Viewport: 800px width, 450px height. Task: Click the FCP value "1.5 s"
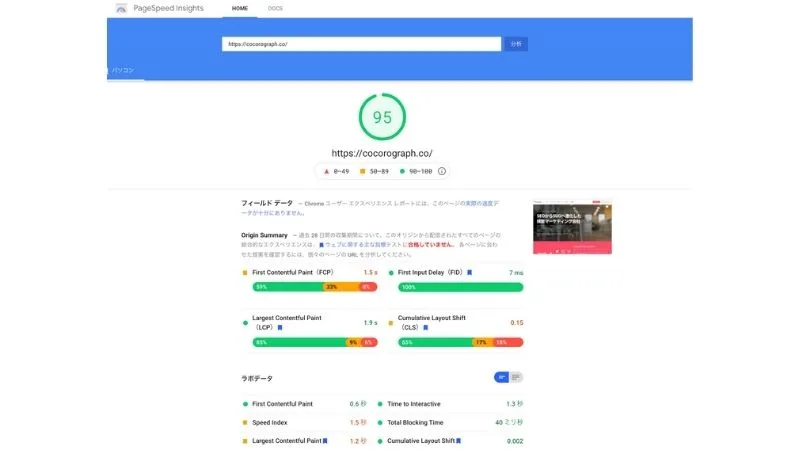pyautogui.click(x=370, y=272)
